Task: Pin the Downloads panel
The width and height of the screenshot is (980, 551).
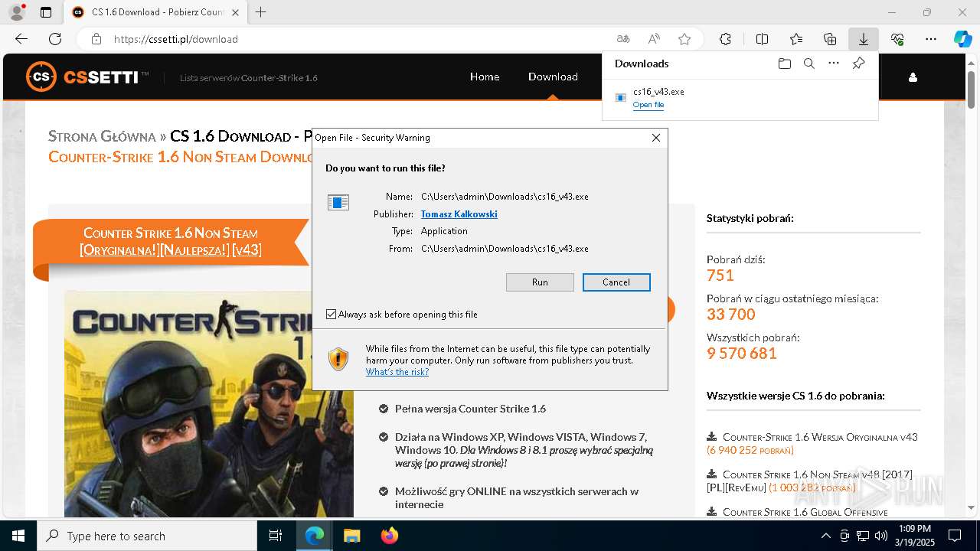Action: [x=859, y=64]
